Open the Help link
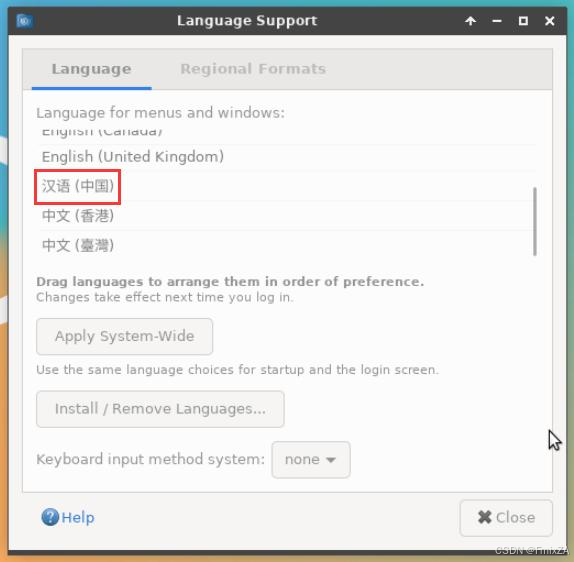This screenshot has width=574, height=562. (x=78, y=518)
